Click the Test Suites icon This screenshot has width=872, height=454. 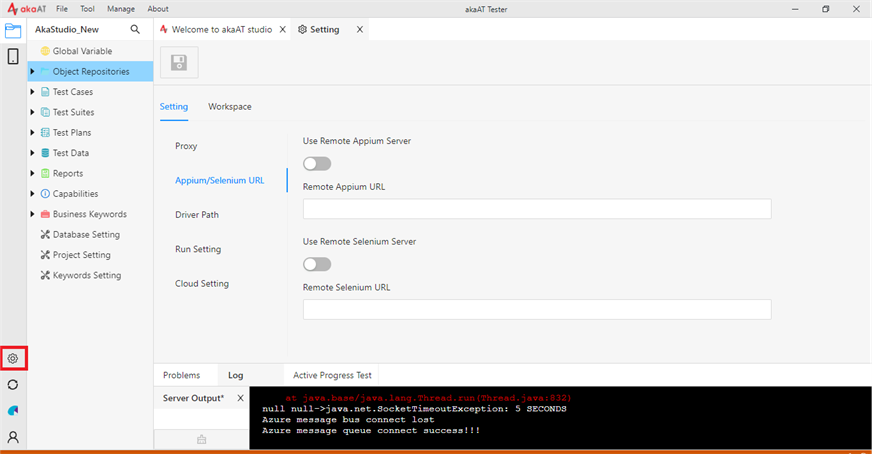pos(45,112)
